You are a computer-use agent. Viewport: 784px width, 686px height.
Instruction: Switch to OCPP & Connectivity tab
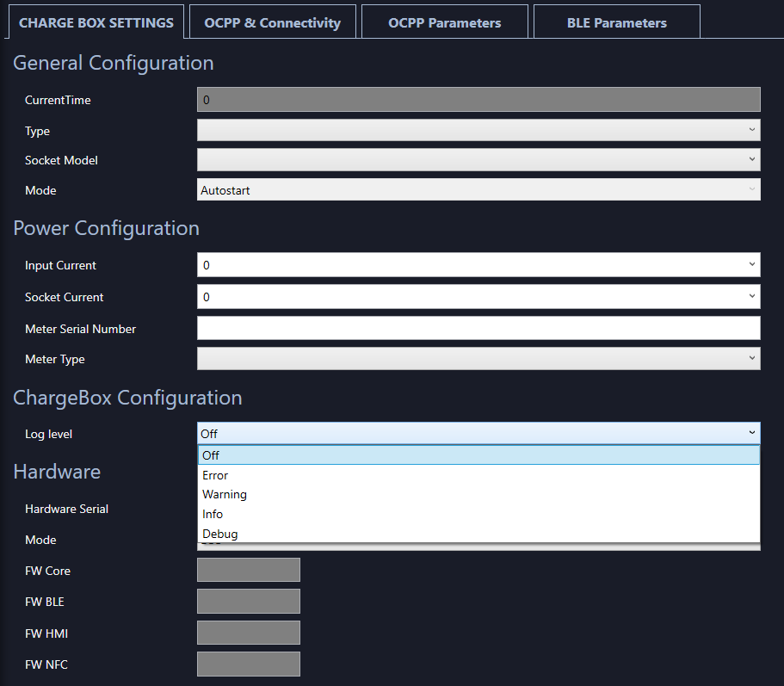pyautogui.click(x=272, y=23)
